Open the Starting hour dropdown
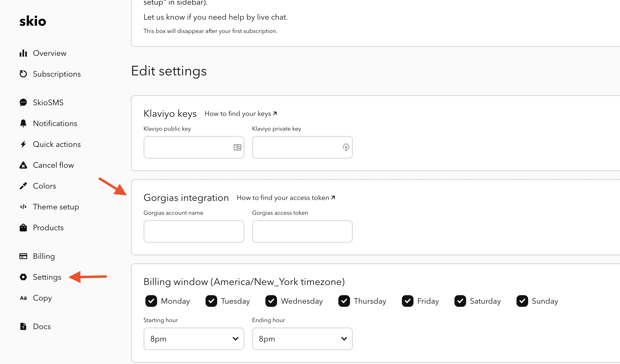 pyautogui.click(x=194, y=339)
